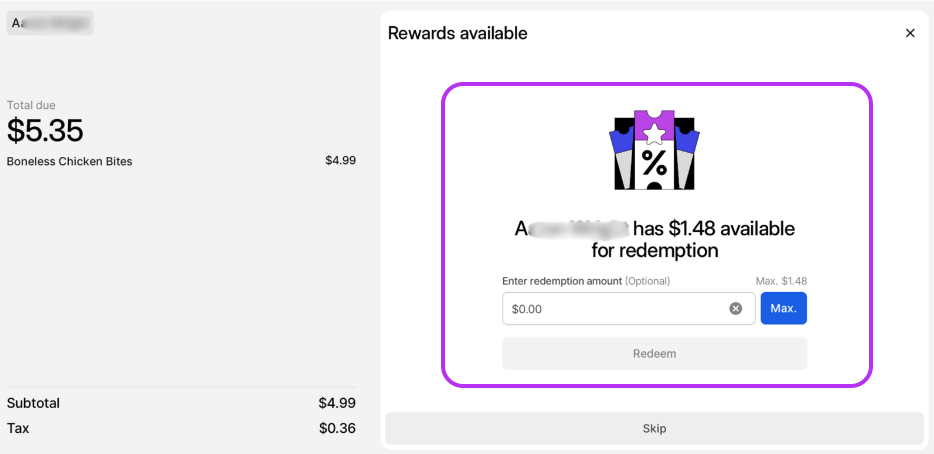934x454 pixels.
Task: Apply the Max. redemption amount
Action: coord(783,309)
